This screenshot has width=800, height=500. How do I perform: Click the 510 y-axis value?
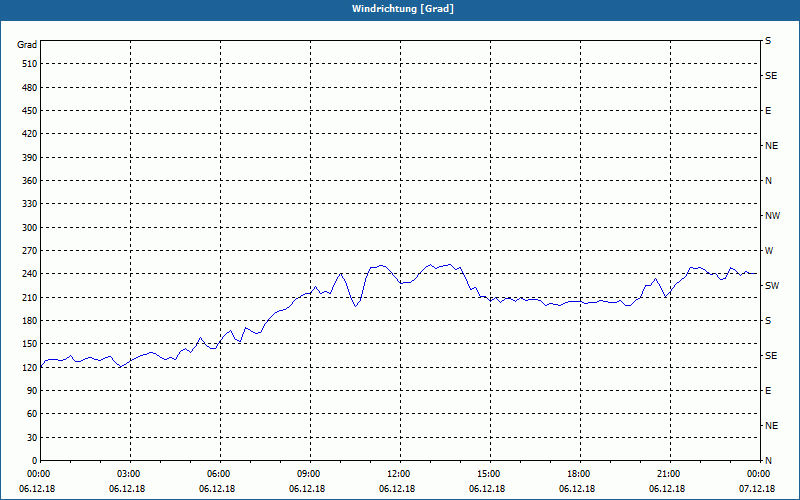click(x=30, y=64)
